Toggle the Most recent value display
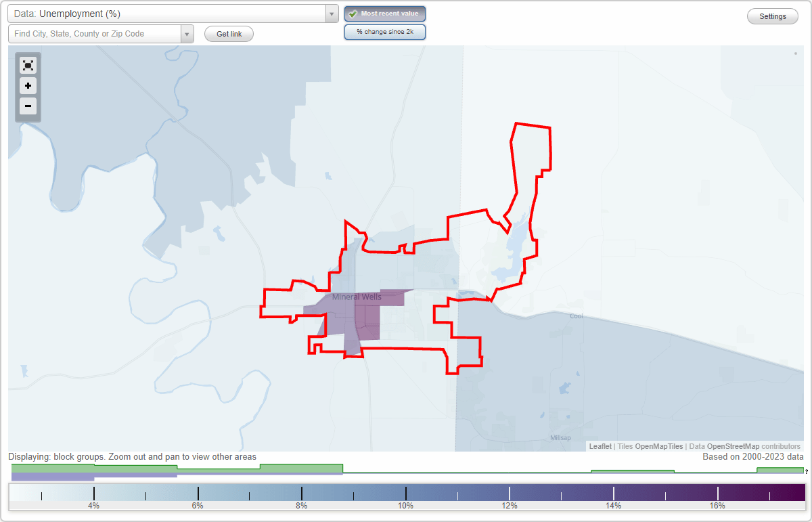The height and width of the screenshot is (522, 812). [384, 14]
